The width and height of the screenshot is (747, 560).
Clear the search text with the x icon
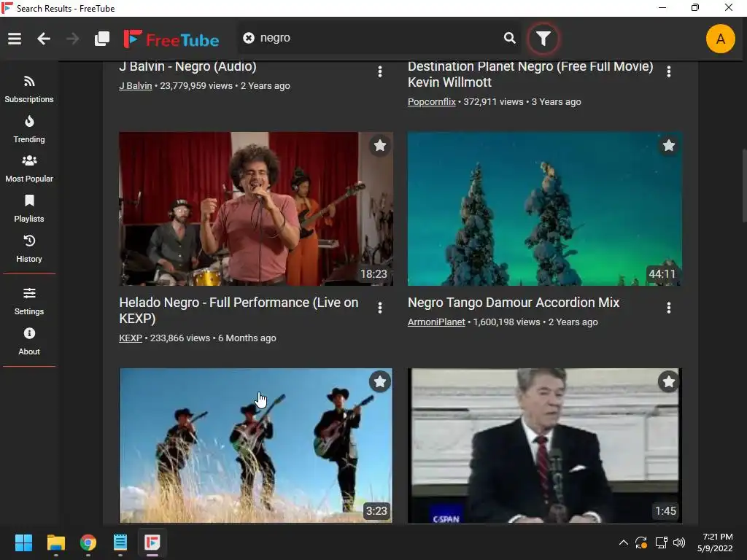point(249,38)
